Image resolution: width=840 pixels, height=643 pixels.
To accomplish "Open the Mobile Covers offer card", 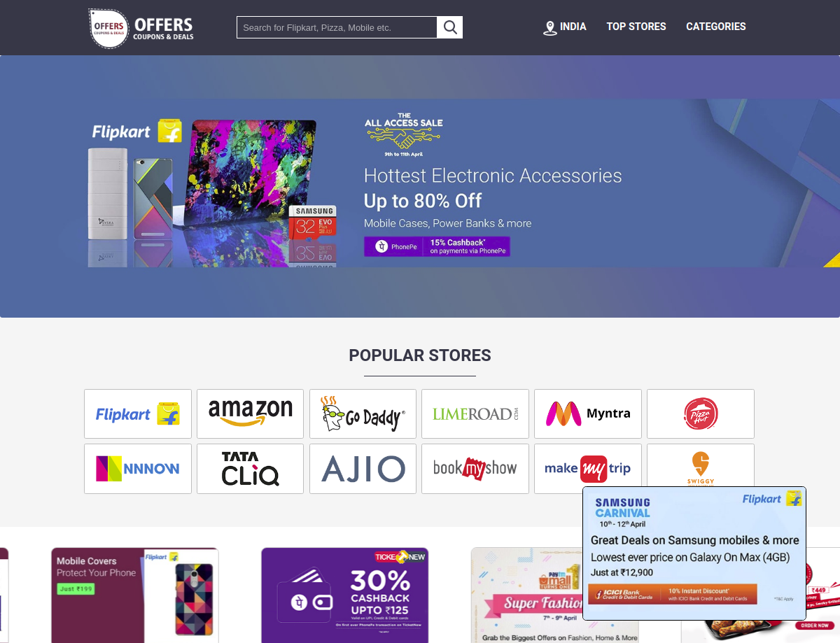I will [x=135, y=595].
